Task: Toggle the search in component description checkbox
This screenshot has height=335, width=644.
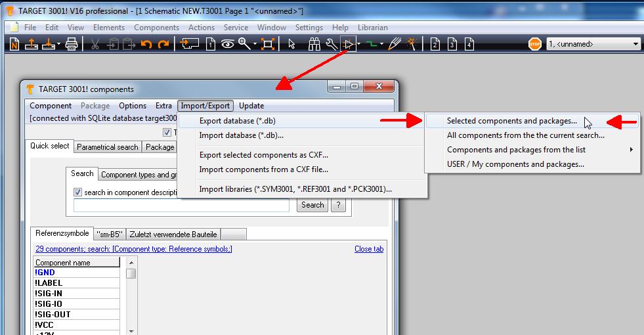Action: tap(78, 192)
